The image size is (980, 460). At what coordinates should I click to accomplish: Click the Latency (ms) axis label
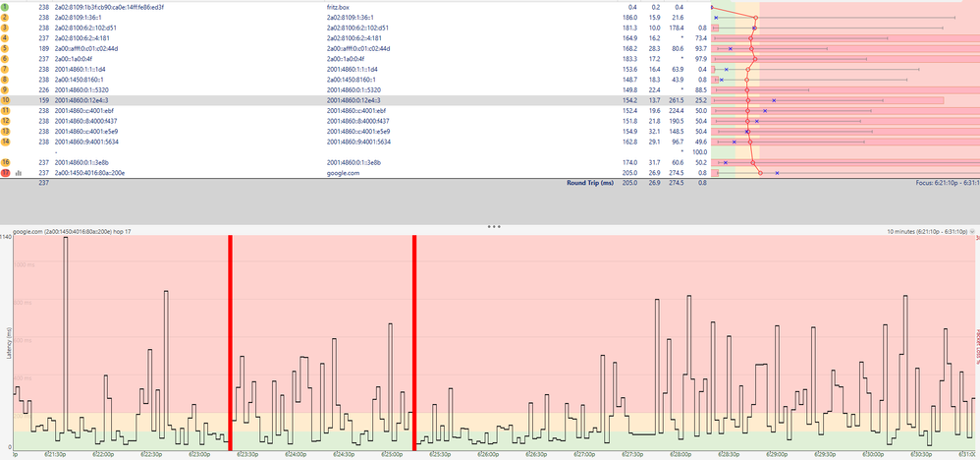tap(9, 342)
